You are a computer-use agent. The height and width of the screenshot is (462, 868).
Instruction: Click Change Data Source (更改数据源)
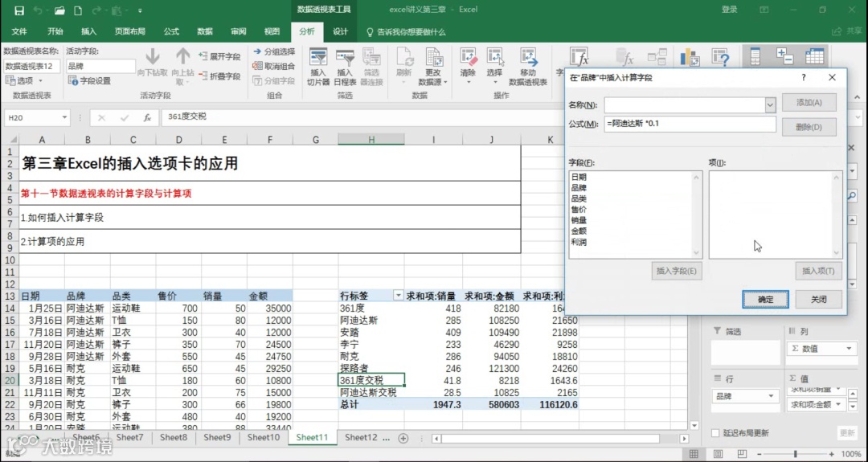coord(433,67)
